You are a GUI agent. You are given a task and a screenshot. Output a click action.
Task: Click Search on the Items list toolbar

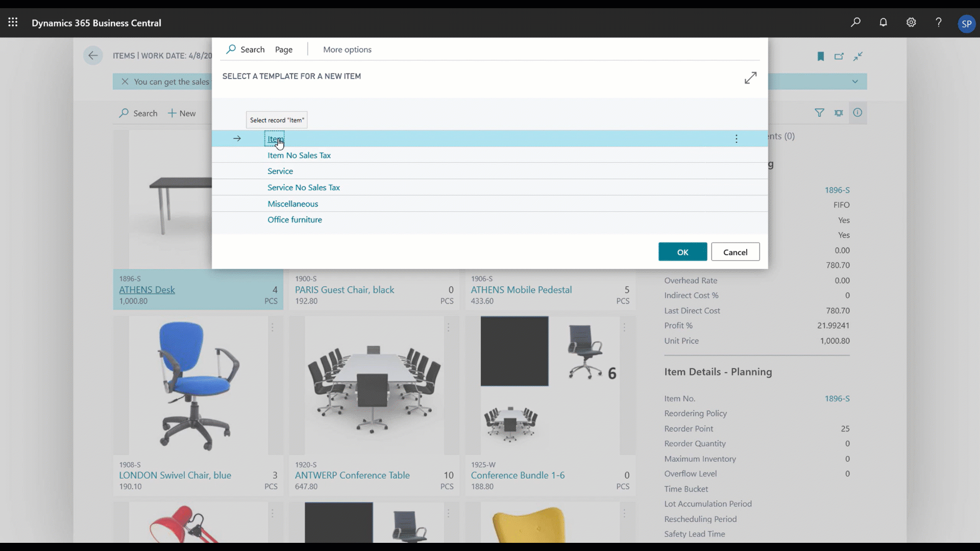click(x=138, y=113)
